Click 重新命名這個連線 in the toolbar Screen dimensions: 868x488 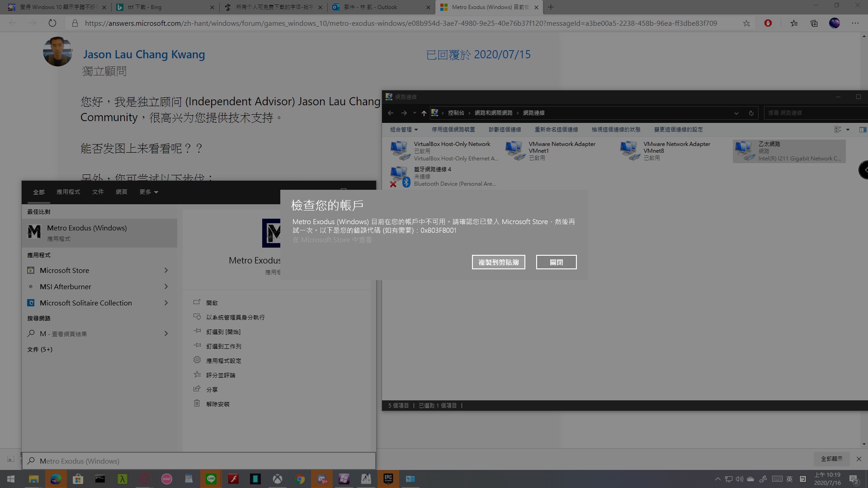point(556,130)
